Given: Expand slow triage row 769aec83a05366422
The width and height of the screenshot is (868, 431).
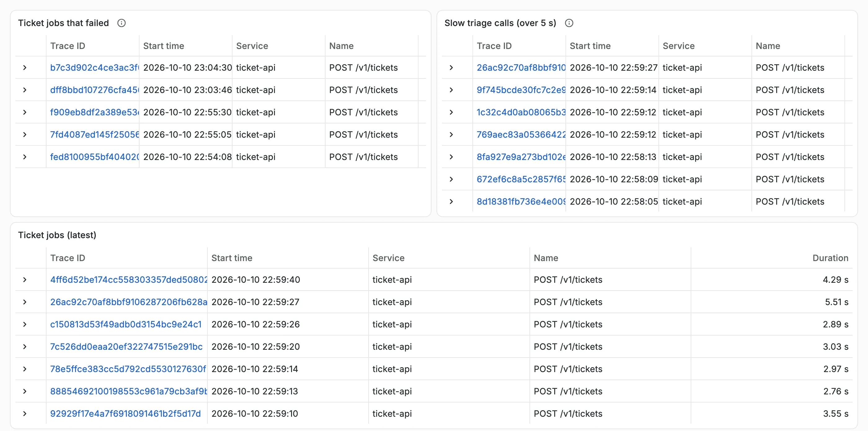Looking at the screenshot, I should click(451, 135).
